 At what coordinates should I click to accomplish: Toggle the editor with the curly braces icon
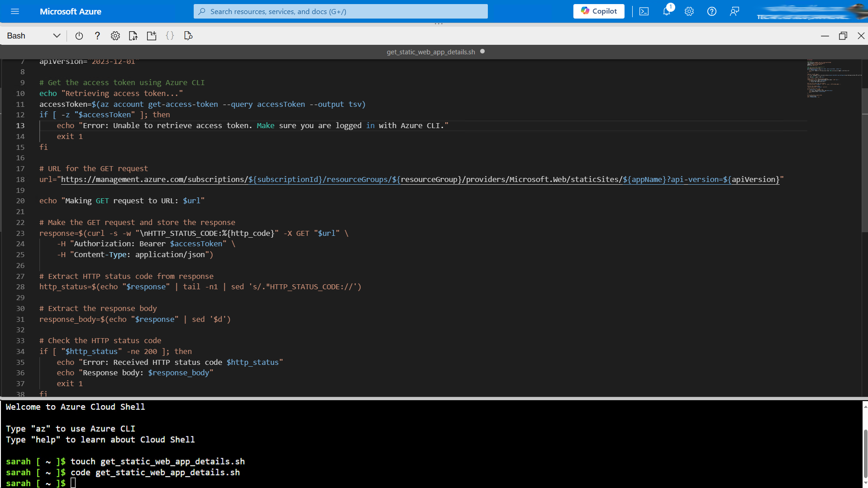click(x=170, y=36)
